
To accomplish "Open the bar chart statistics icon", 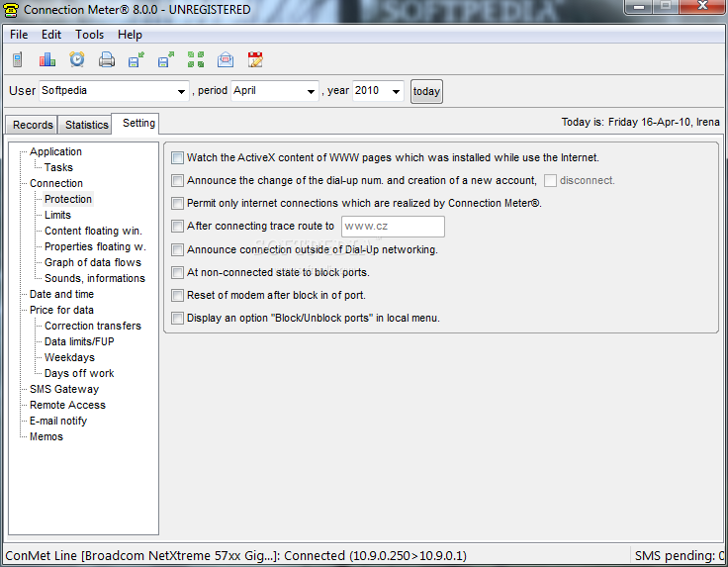I will (x=46, y=60).
